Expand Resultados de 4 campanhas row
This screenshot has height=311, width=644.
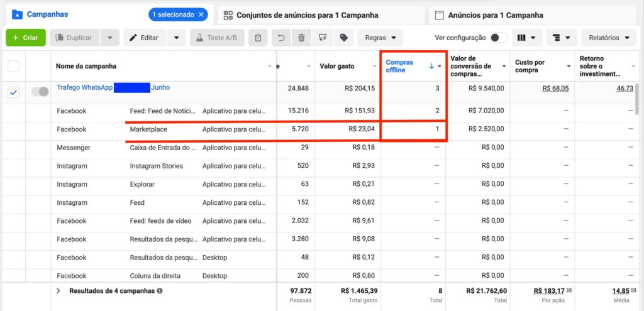[x=58, y=291]
